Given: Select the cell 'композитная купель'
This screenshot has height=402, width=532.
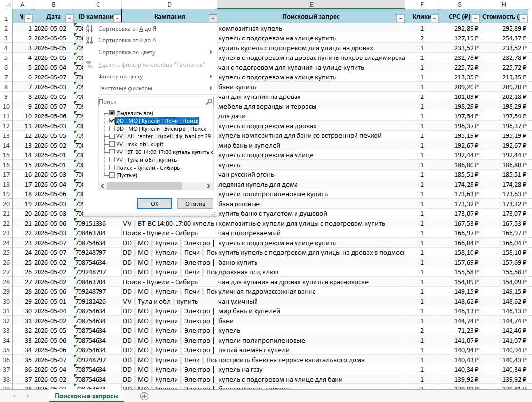Looking at the screenshot, I should coord(311,28).
